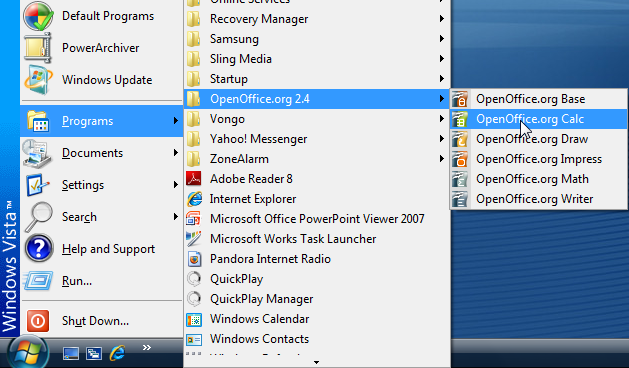
Task: Click the Windows Update icon
Action: (38, 80)
